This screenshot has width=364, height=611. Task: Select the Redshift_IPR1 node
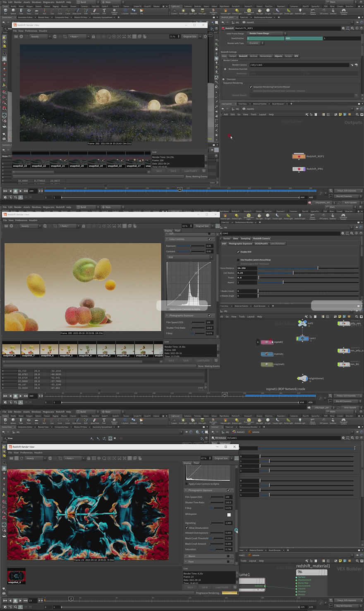pos(299,169)
